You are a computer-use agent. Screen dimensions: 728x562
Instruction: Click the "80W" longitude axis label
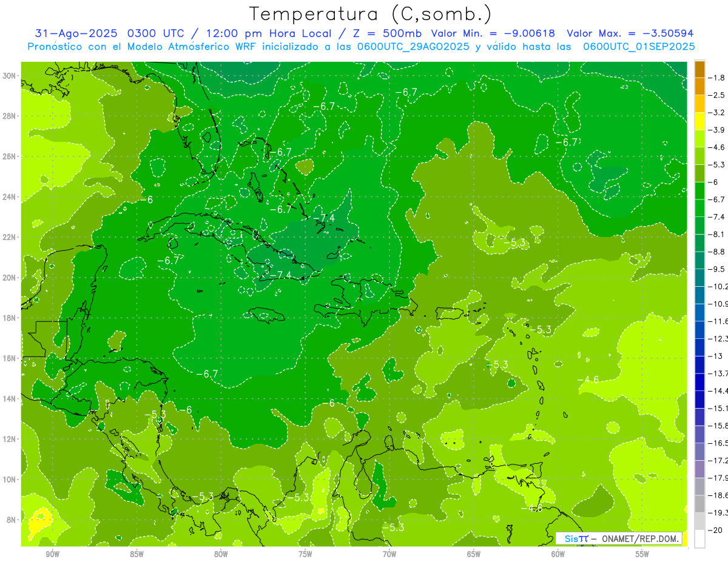click(x=221, y=554)
